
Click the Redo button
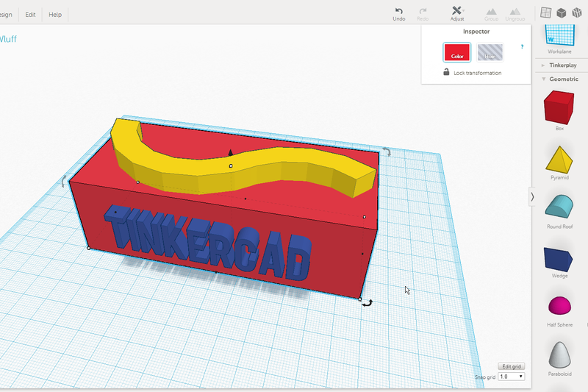pyautogui.click(x=423, y=14)
